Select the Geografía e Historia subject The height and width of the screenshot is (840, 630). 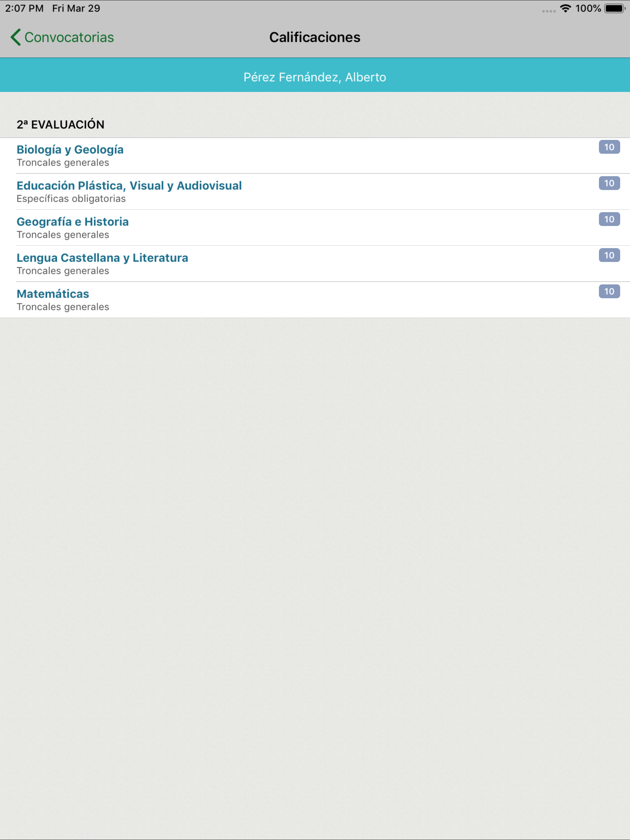point(73,222)
